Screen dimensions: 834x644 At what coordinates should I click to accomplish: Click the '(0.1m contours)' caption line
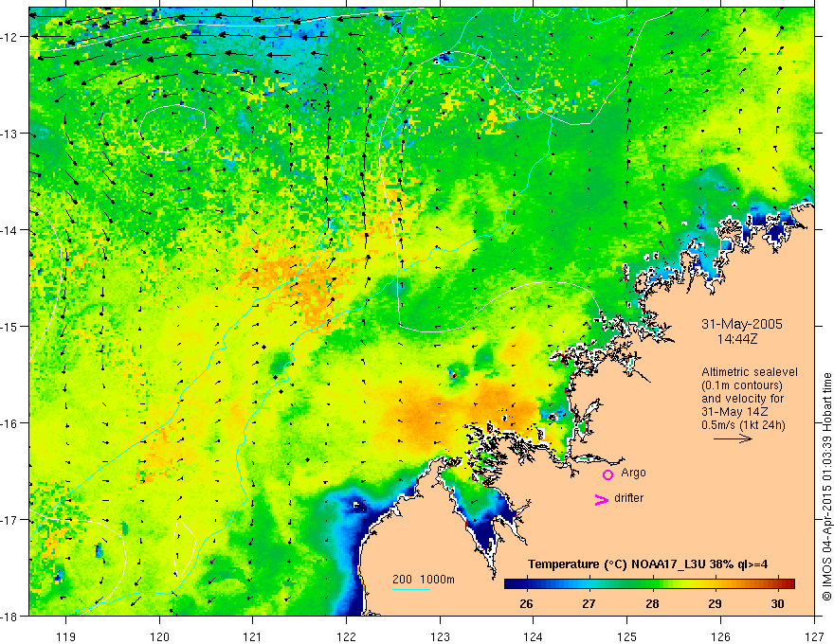coord(741,385)
